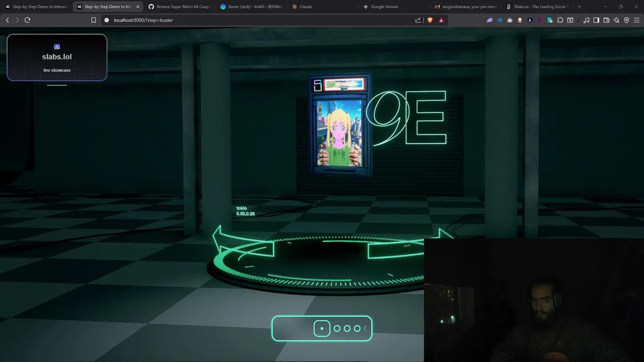Open Leo AI sparkle icon
The height and width of the screenshot is (362, 644).
[616, 20]
